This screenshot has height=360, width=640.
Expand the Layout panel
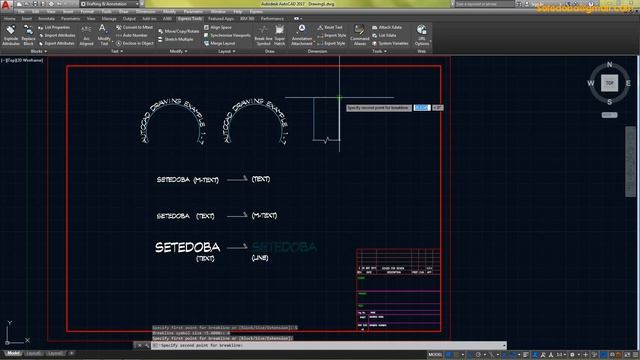point(227,51)
